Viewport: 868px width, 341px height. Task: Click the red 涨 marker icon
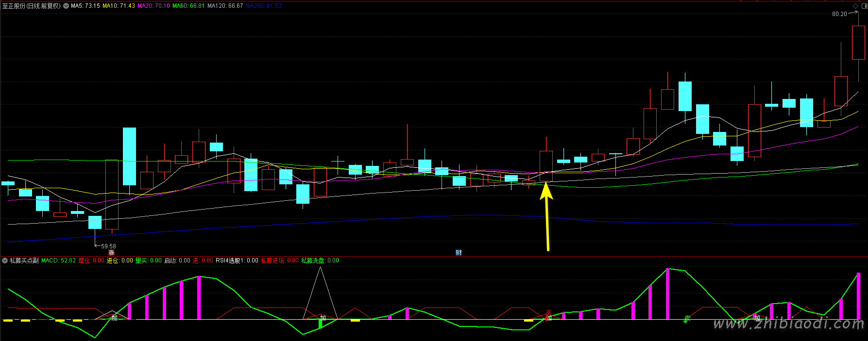pyautogui.click(x=111, y=253)
